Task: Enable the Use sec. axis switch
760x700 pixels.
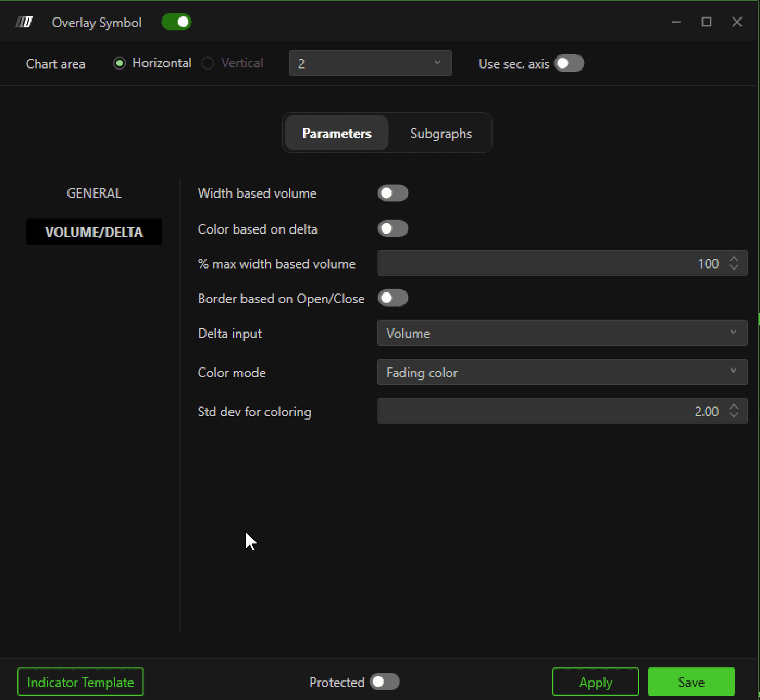Action: pos(569,63)
